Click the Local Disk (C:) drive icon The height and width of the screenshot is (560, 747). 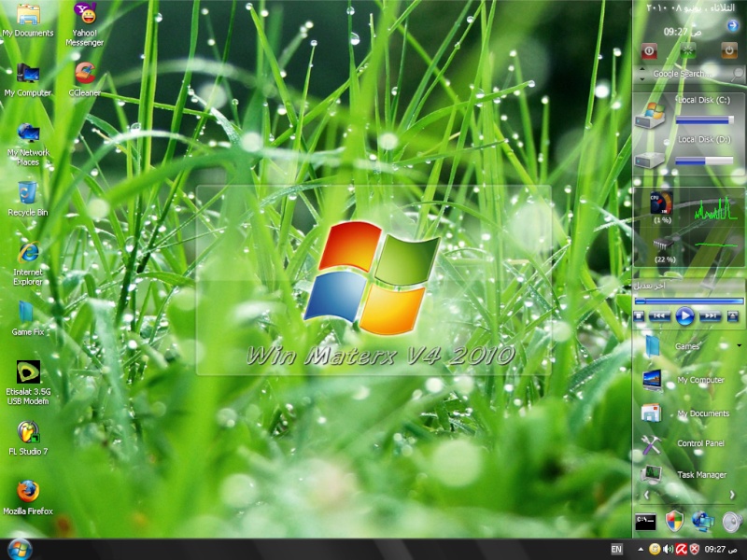pyautogui.click(x=650, y=116)
